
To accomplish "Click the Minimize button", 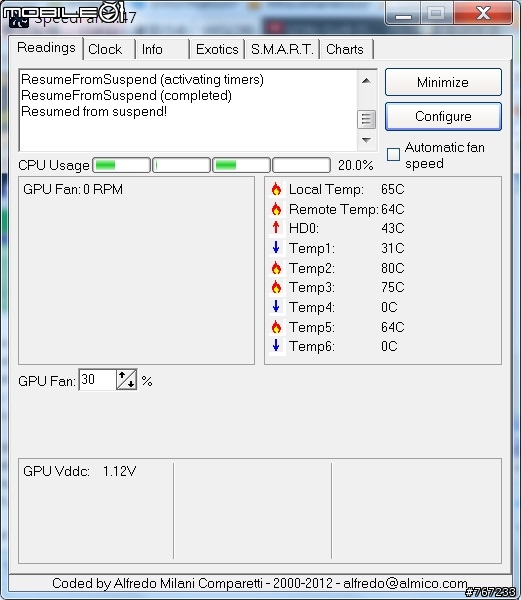I will (x=443, y=82).
